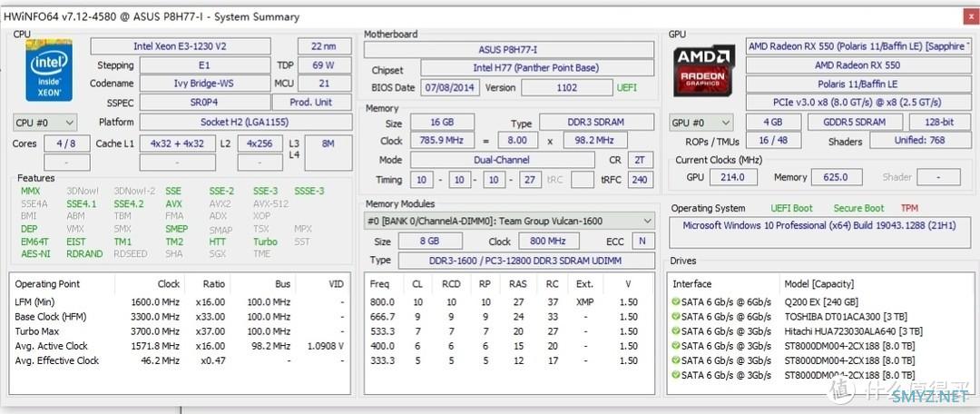Click the 128-bit bus width field
Image resolution: width=980 pixels, height=414 pixels.
click(940, 123)
